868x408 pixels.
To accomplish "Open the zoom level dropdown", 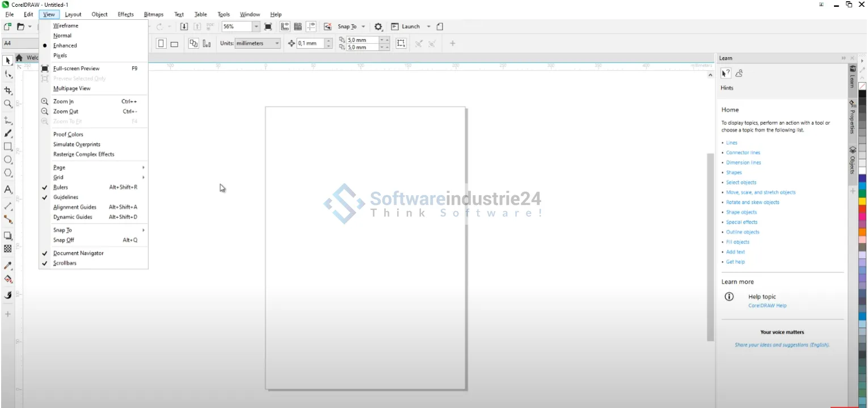I will point(256,27).
